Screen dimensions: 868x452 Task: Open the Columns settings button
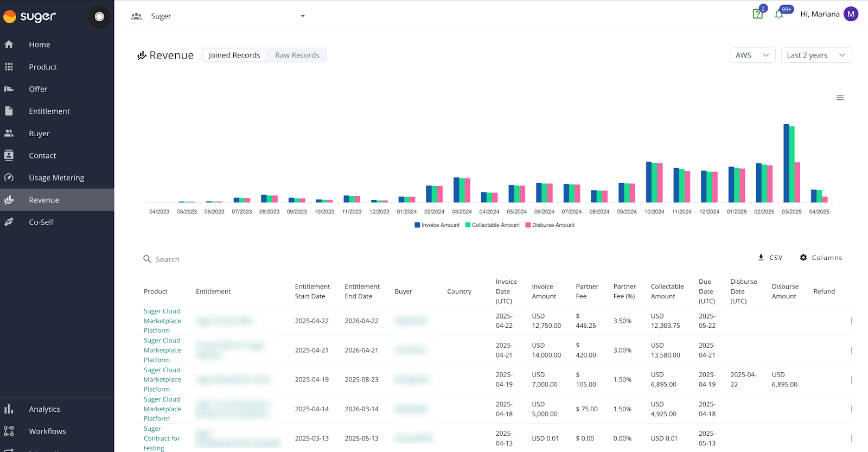pyautogui.click(x=821, y=257)
